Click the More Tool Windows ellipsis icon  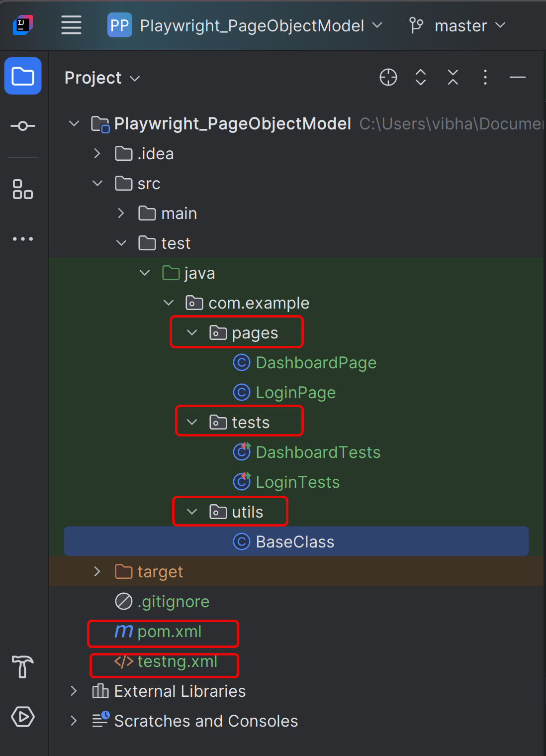click(22, 239)
